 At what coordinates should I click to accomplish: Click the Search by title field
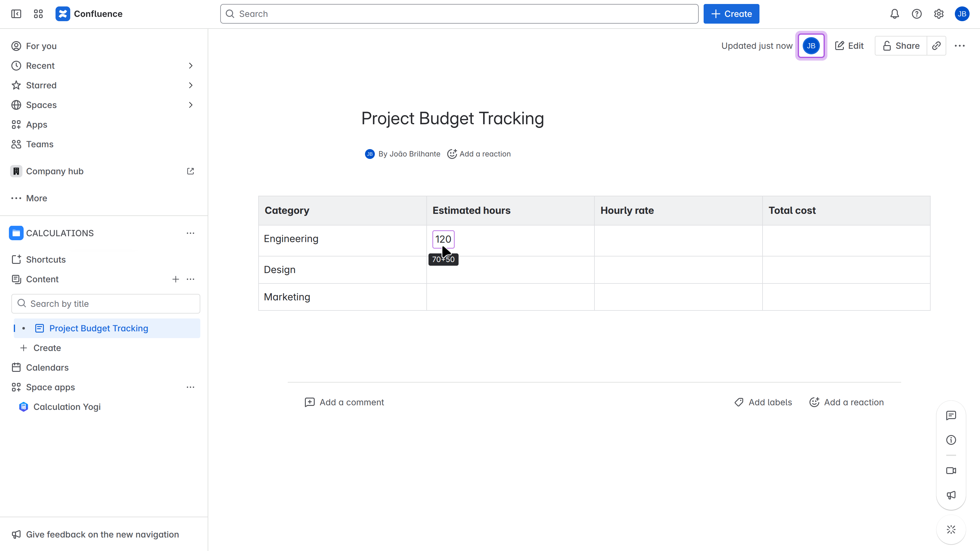[106, 304]
